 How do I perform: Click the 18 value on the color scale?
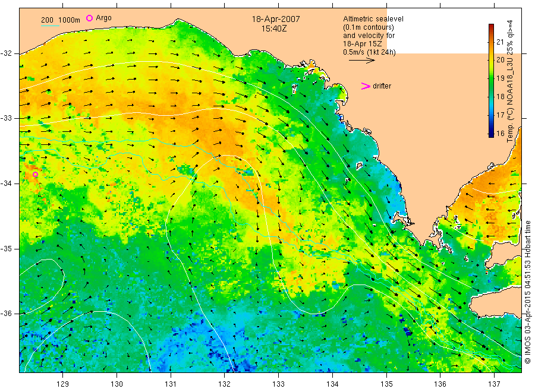(x=500, y=96)
